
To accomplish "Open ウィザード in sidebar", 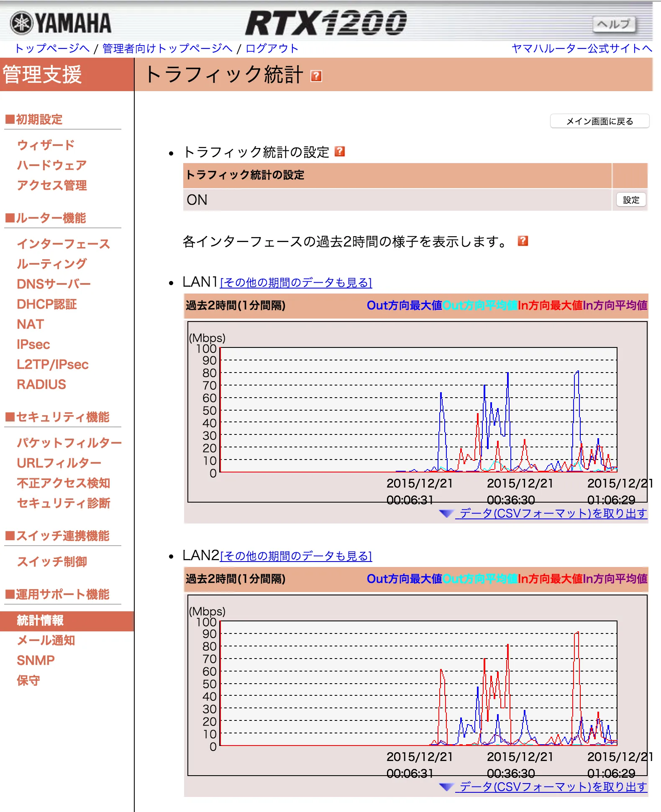I will pyautogui.click(x=46, y=145).
